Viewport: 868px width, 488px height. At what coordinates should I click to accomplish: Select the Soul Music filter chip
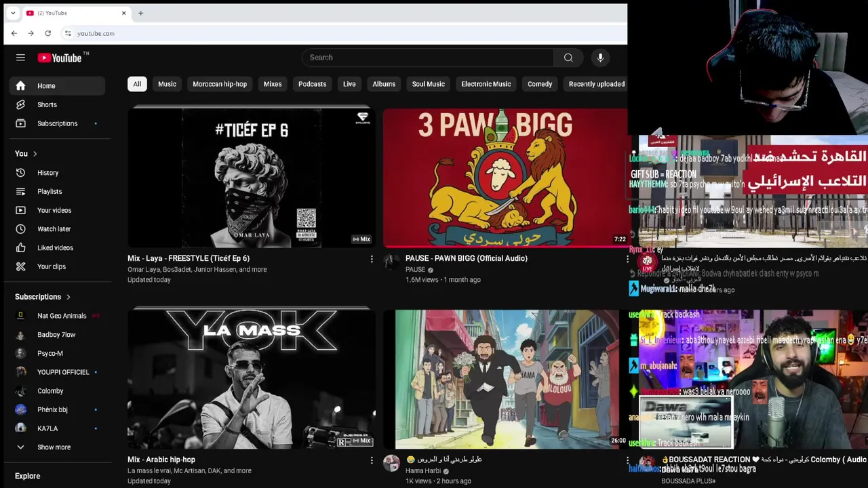click(429, 84)
